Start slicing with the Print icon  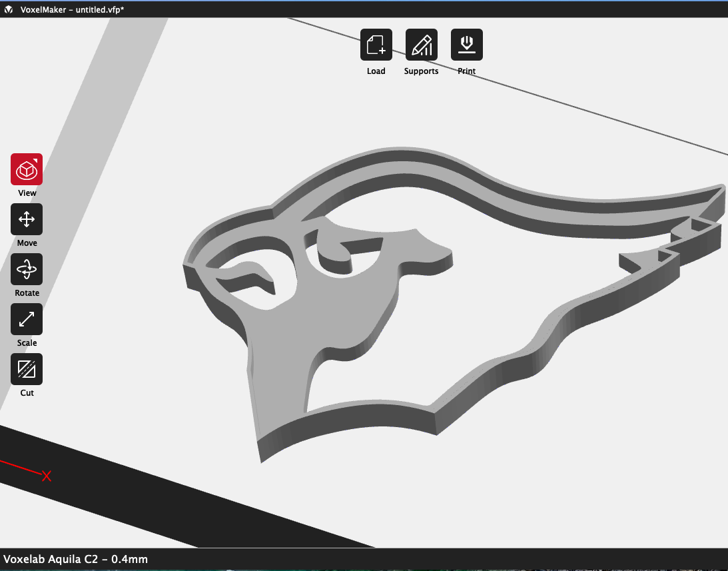click(467, 45)
